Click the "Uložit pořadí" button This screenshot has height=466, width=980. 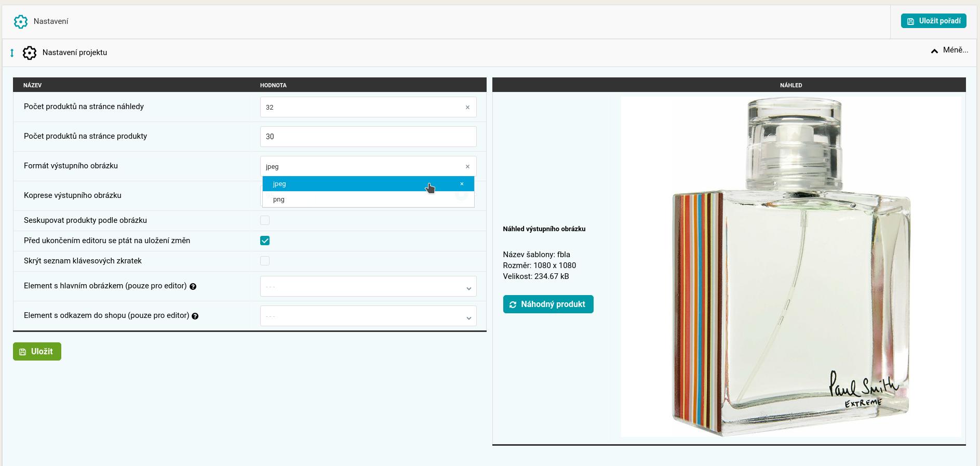933,21
